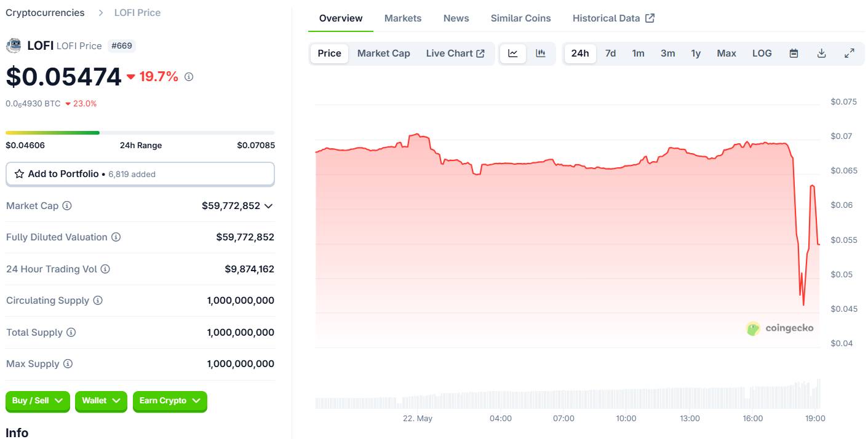The image size is (868, 439).
Task: Click the info icon beside Circulating Supply
Action: pos(98,301)
